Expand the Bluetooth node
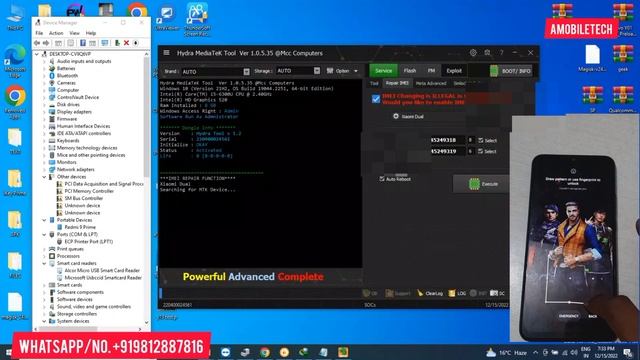 coord(44,76)
